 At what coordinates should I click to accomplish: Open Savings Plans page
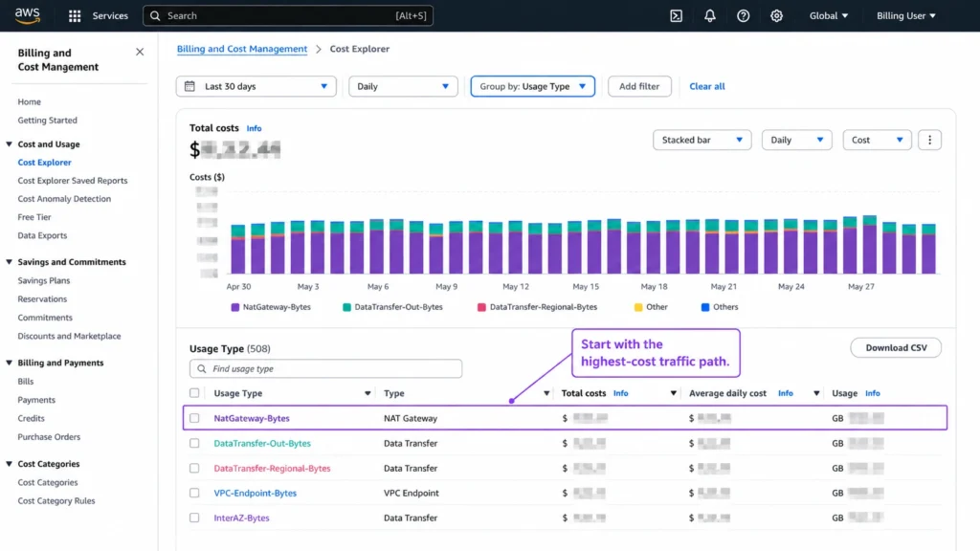tap(44, 280)
